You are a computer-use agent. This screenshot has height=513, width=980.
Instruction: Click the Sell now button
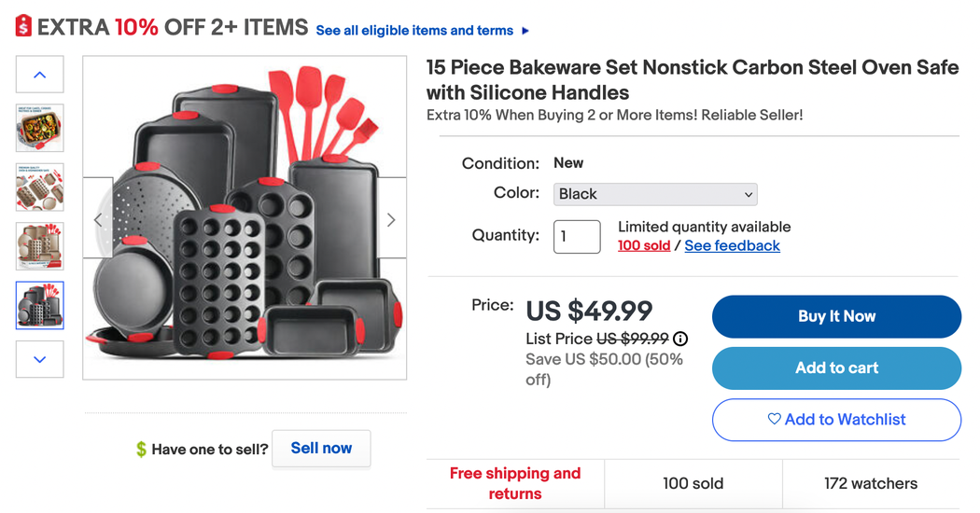tap(321, 449)
